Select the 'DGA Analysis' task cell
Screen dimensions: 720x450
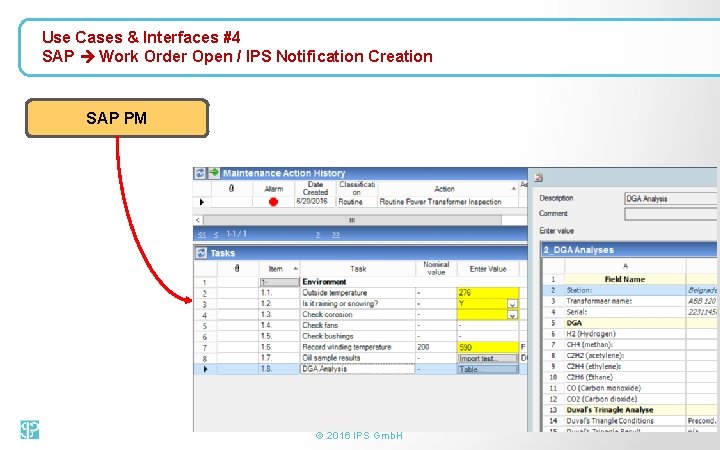coord(358,369)
